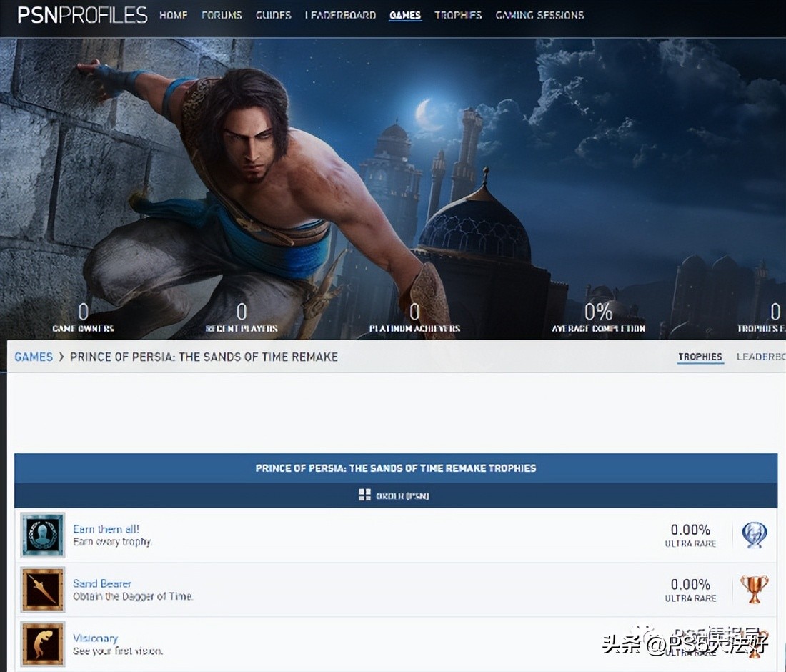
Task: Select the Games nav item
Action: pyautogui.click(x=405, y=15)
